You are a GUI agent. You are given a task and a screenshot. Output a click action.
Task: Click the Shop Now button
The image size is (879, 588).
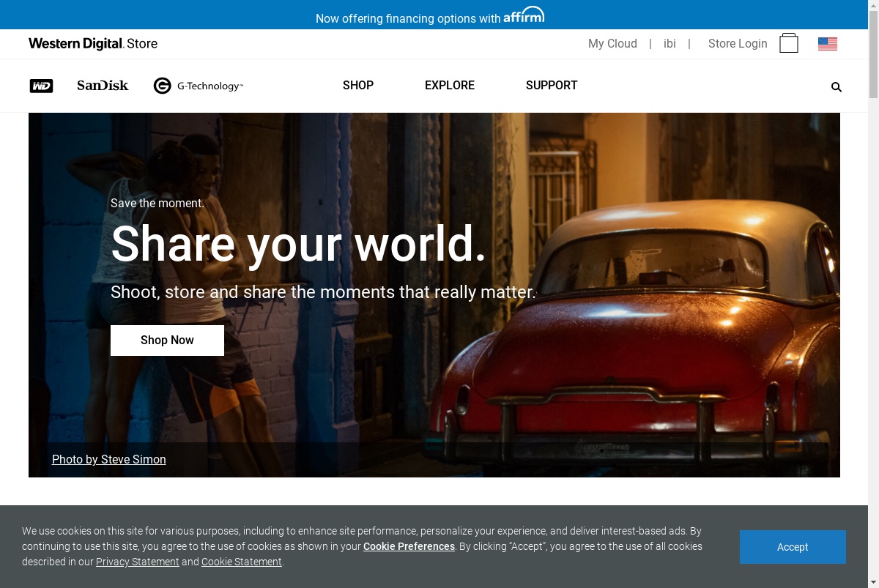[167, 340]
